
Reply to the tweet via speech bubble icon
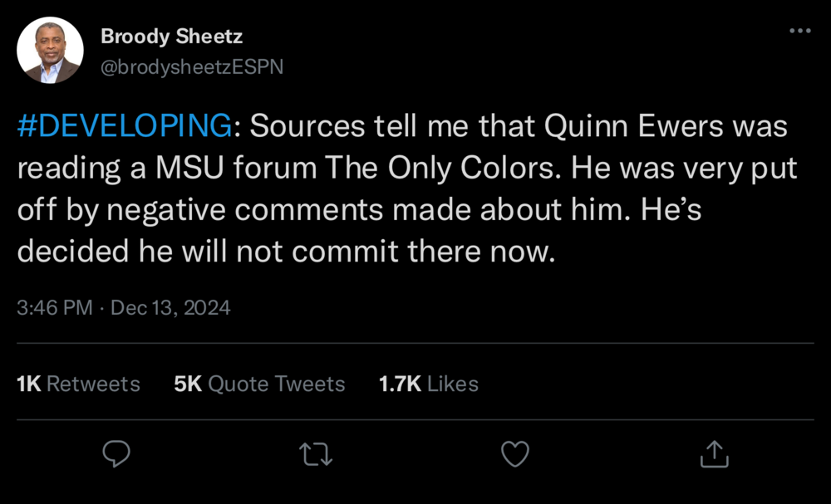click(x=116, y=453)
